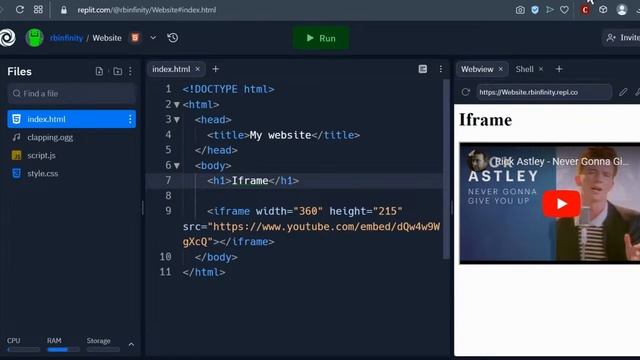Bookmark page with heart icon

click(564, 10)
